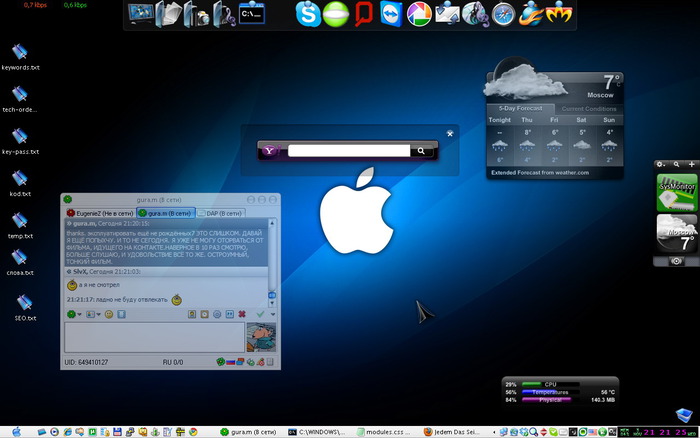Open message history clock icon in chat
Screen dimensions: 700x438
point(204,314)
